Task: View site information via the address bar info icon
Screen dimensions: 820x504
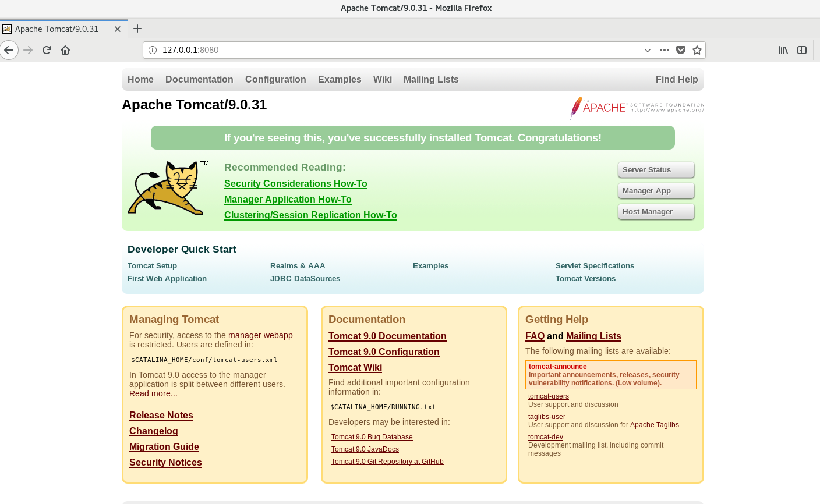Action: pyautogui.click(x=152, y=50)
